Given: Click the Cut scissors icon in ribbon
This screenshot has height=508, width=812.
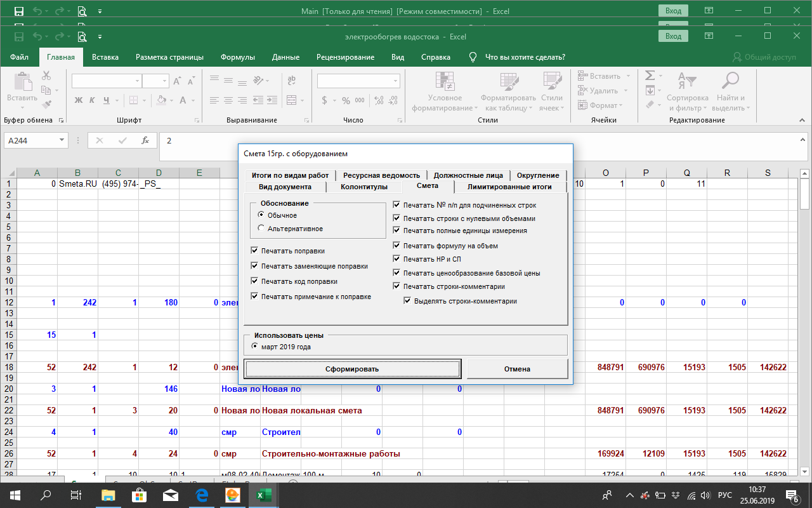Looking at the screenshot, I should click(x=46, y=75).
